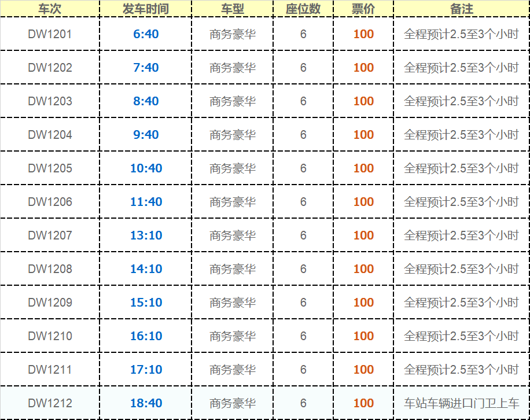Click the 15:10 departure time
Screen dimensions: 530x420
146,303
